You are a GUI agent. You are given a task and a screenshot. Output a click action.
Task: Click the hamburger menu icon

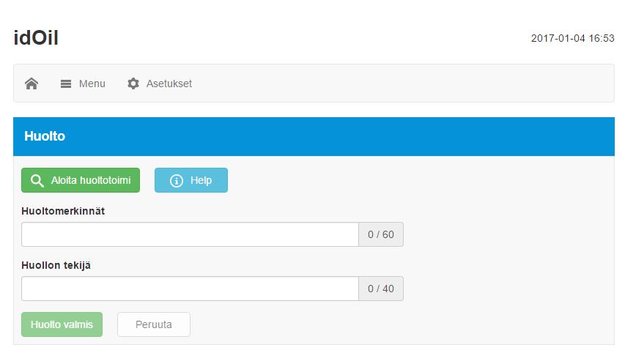pyautogui.click(x=66, y=83)
